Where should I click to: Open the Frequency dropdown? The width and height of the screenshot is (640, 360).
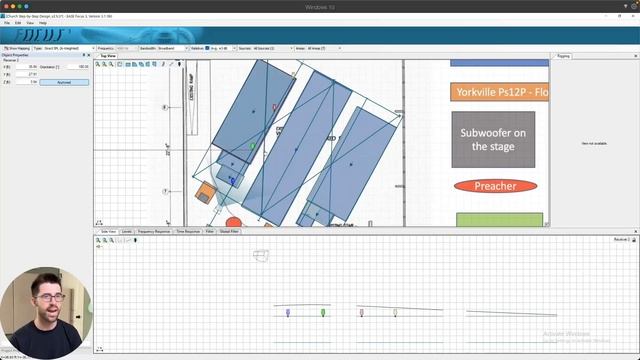[127, 48]
